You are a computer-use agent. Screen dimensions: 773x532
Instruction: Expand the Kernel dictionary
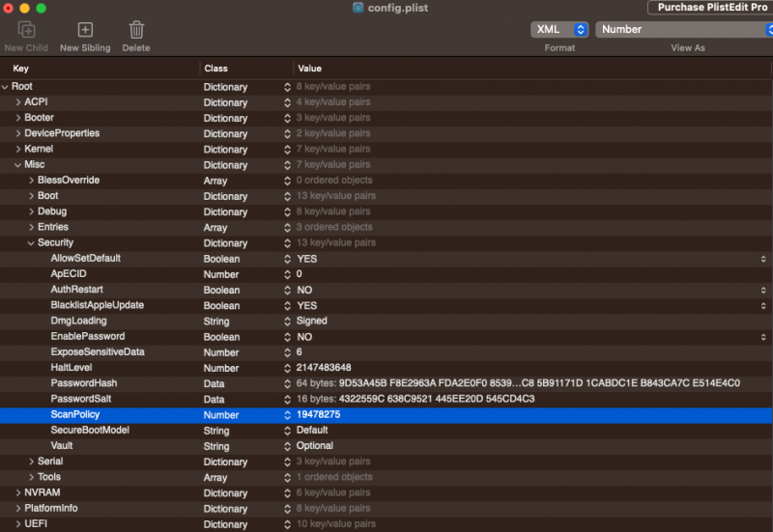click(18, 150)
